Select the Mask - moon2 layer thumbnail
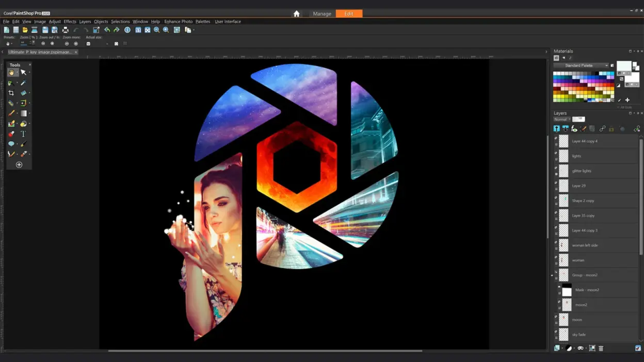The width and height of the screenshot is (644, 362). tap(567, 290)
